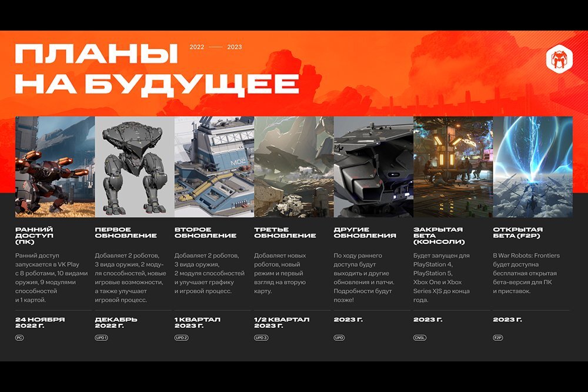
Task: Click the 1 КВАРТАЛ 2023 Г. date
Action: (x=198, y=322)
